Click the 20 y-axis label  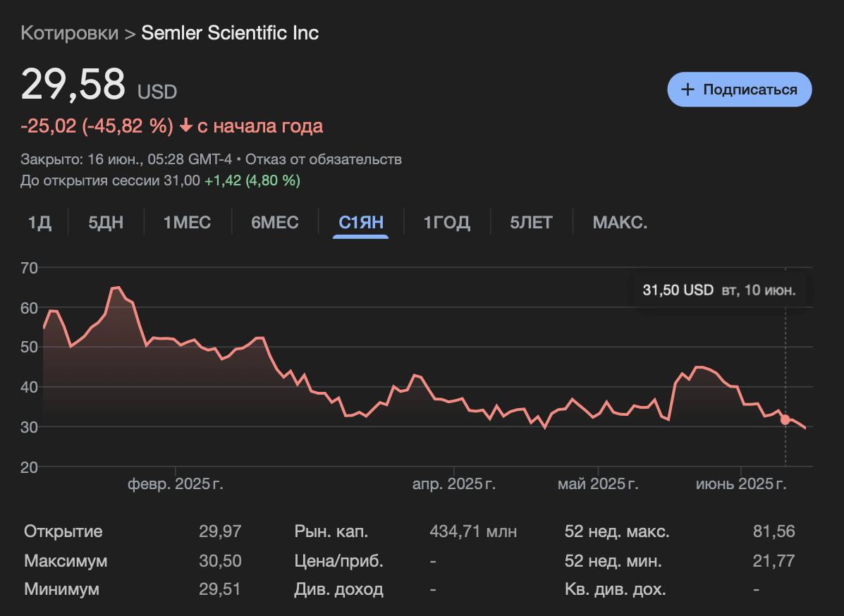click(x=29, y=467)
